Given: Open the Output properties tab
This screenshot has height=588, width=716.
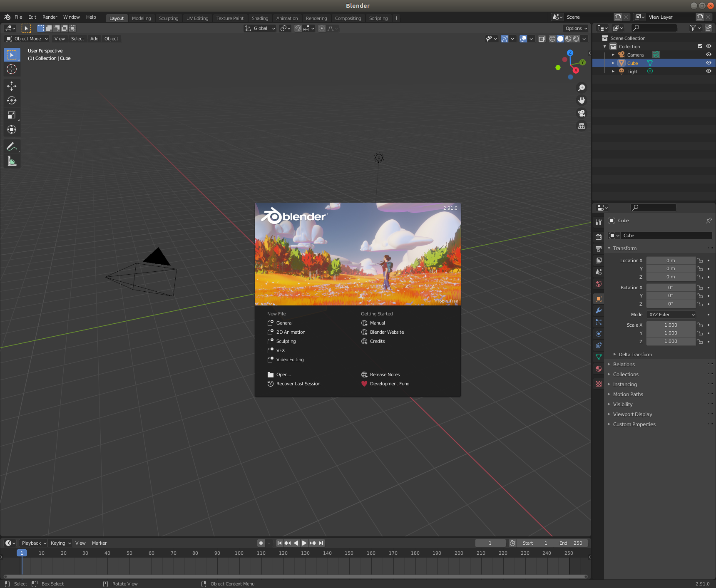Looking at the screenshot, I should [x=599, y=248].
